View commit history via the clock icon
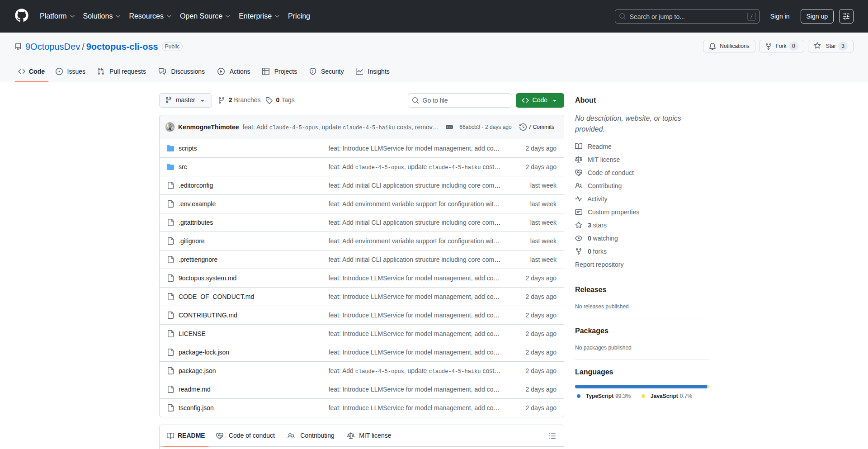868x449 pixels. 523,127
